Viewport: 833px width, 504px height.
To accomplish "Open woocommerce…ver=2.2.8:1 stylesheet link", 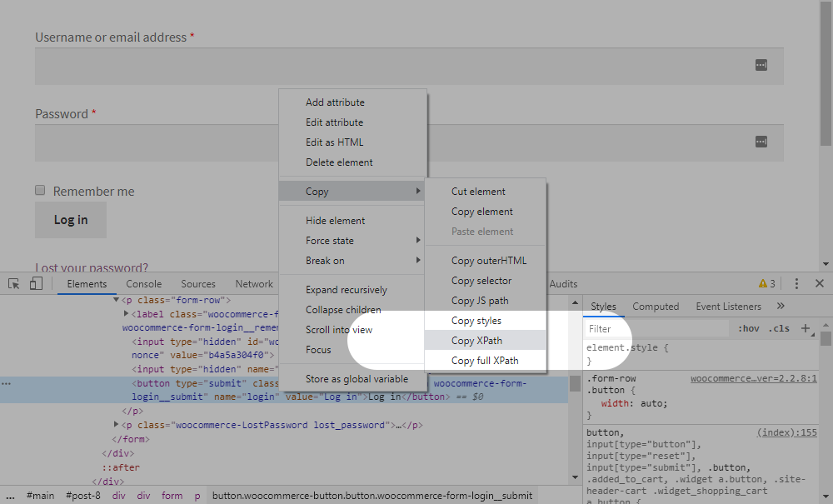I will click(754, 379).
